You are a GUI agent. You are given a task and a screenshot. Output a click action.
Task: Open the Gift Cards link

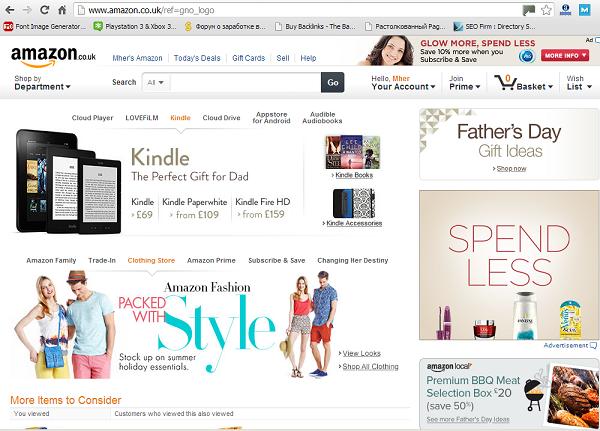point(249,58)
